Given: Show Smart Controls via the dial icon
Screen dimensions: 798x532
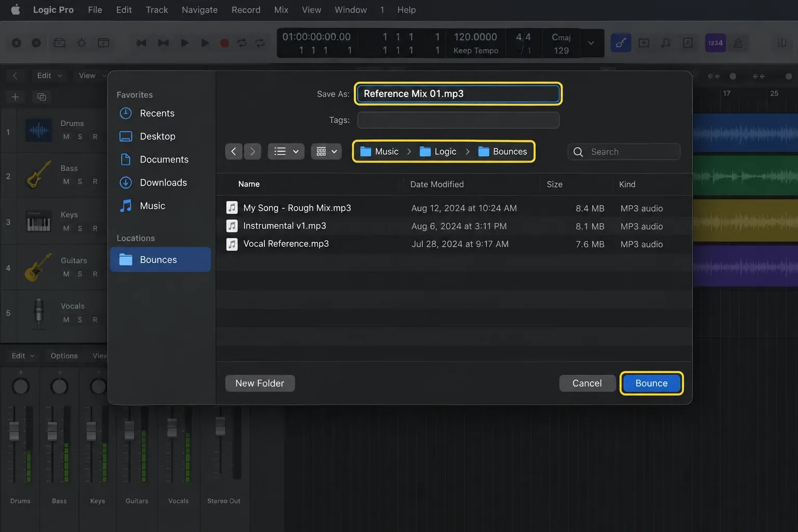Looking at the screenshot, I should [x=82, y=43].
